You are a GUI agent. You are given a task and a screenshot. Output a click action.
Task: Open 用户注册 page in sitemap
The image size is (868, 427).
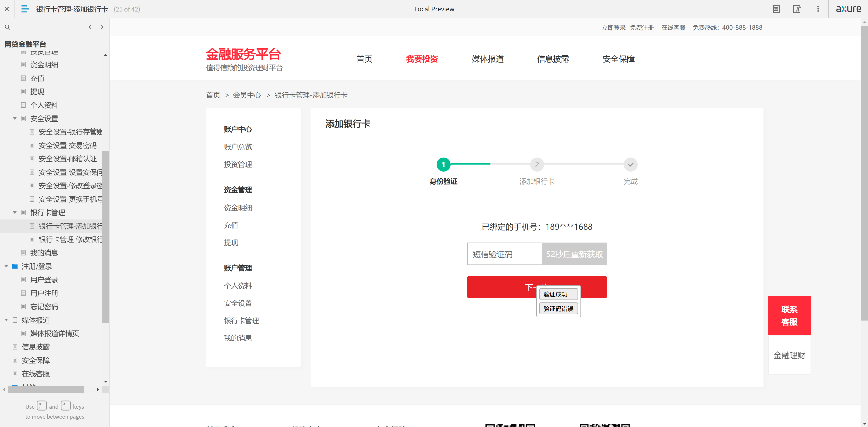[44, 293]
